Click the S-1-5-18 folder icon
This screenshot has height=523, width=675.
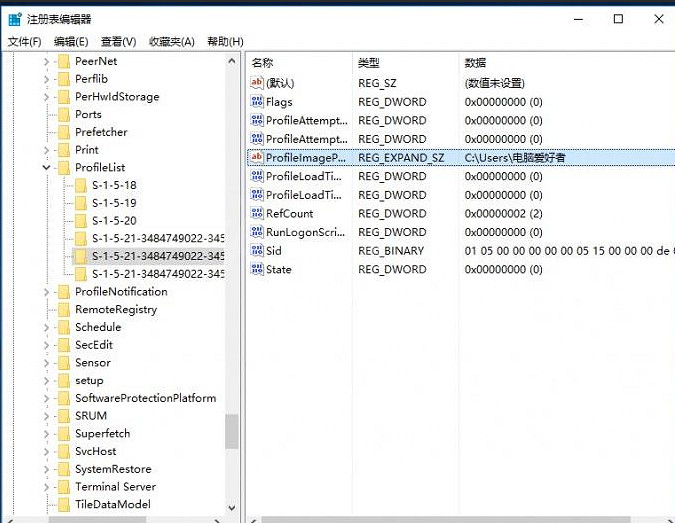(80, 185)
